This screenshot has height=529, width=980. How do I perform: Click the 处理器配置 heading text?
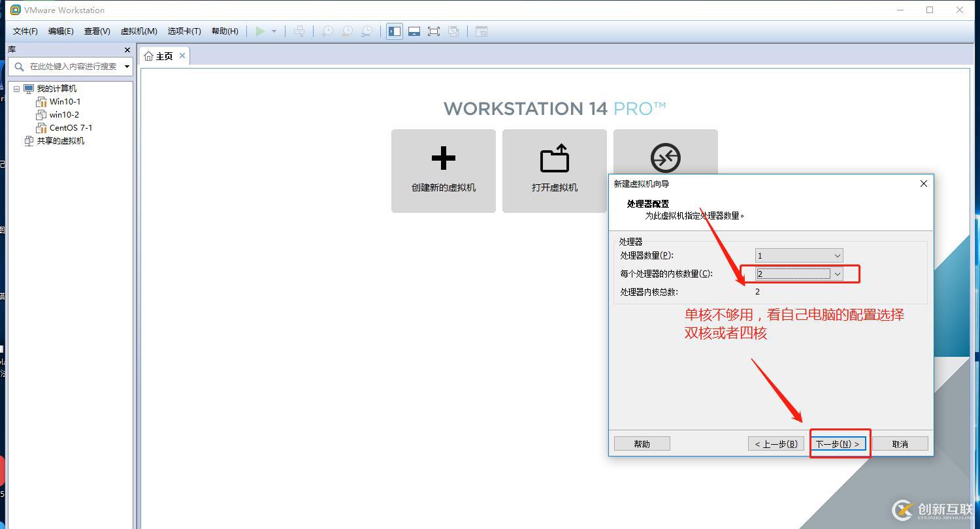click(648, 204)
